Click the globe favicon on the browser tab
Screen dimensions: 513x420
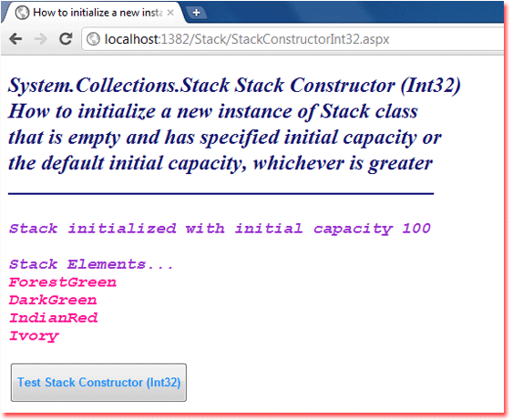(22, 13)
